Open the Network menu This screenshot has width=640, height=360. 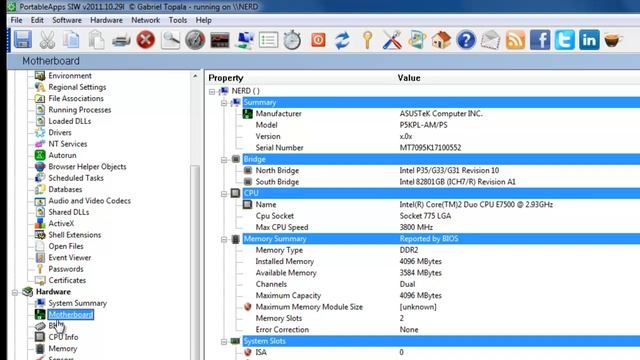[x=146, y=20]
